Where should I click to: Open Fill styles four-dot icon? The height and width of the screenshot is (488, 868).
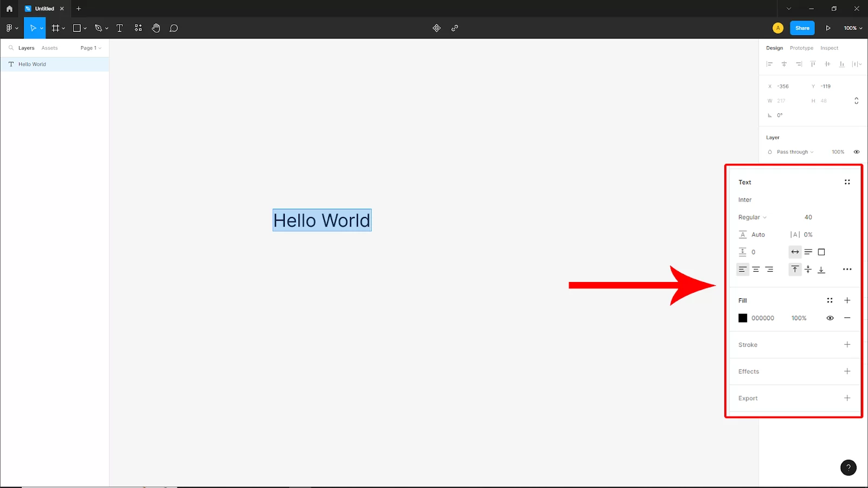(x=829, y=300)
